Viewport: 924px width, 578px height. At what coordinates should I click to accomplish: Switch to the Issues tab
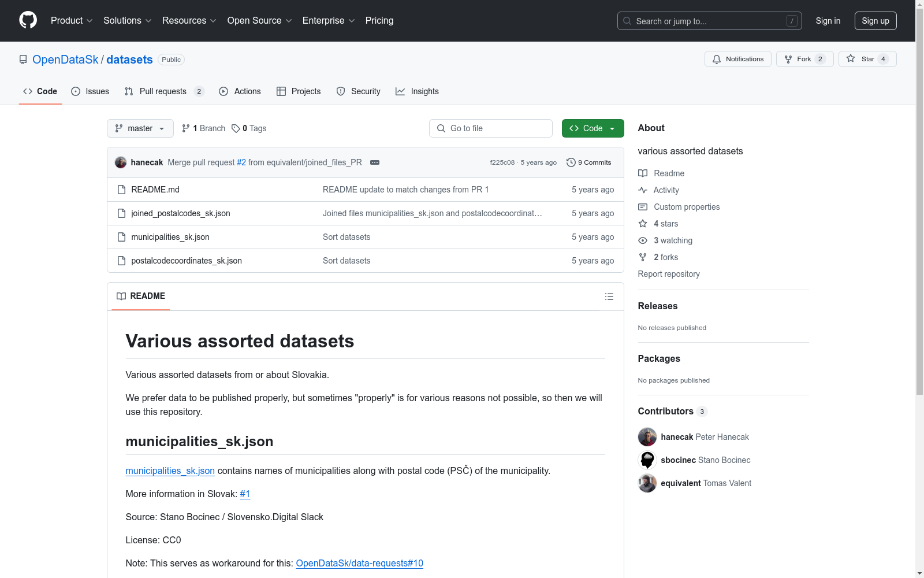(90, 91)
